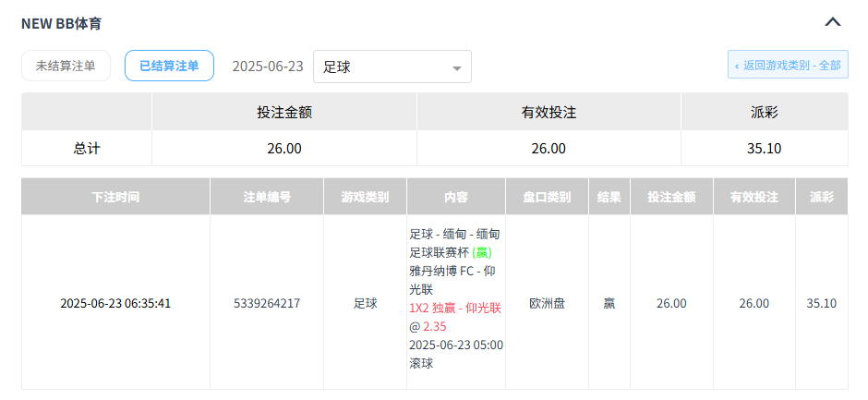The image size is (868, 400).
Task: Click the 注单编号 column header
Action: [x=267, y=197]
